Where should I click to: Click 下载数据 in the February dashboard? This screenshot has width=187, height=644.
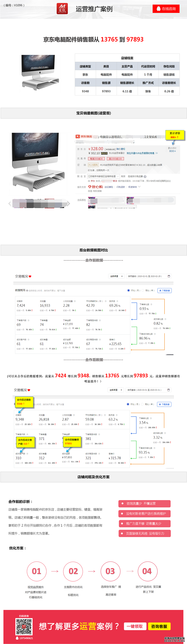point(165,291)
